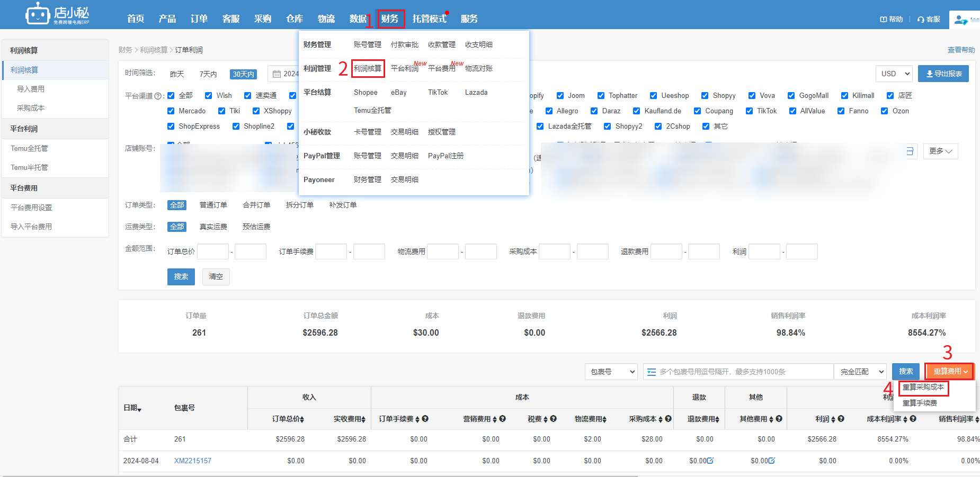The width and height of the screenshot is (980, 477).
Task: Choose 重算采购成本 from the dropdown
Action: pyautogui.click(x=923, y=388)
